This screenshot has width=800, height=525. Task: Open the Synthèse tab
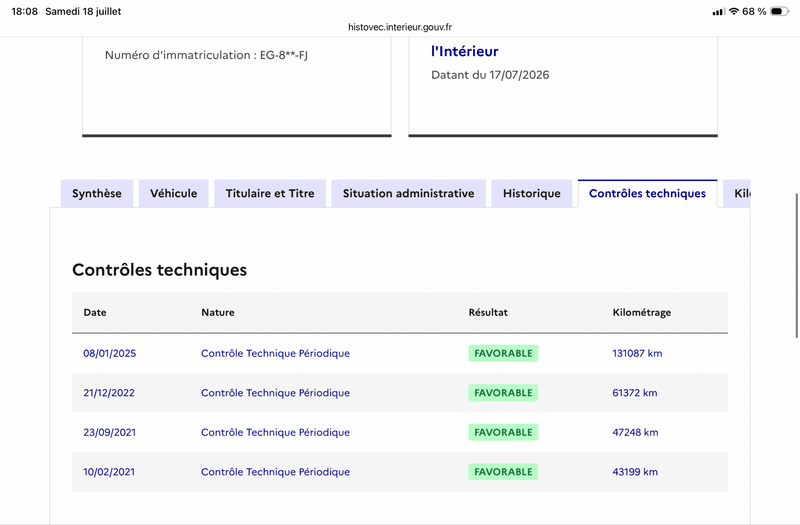coord(97,193)
